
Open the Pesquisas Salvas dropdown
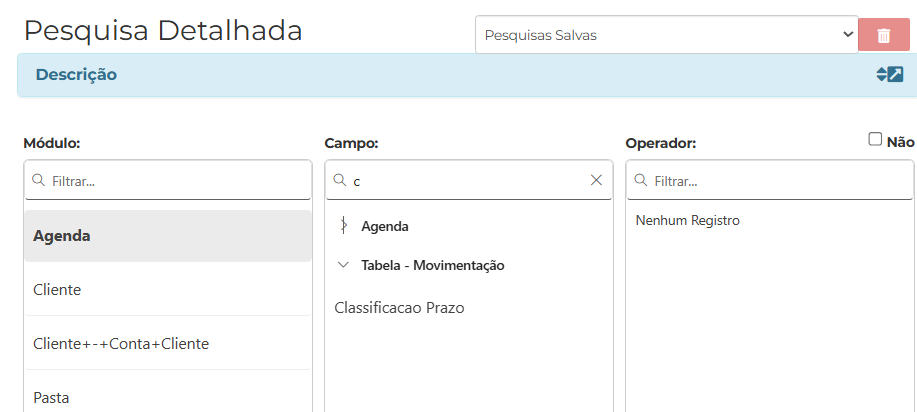[667, 35]
